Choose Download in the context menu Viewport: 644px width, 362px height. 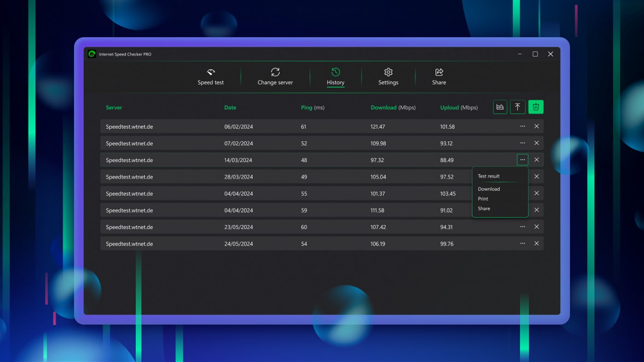click(489, 189)
